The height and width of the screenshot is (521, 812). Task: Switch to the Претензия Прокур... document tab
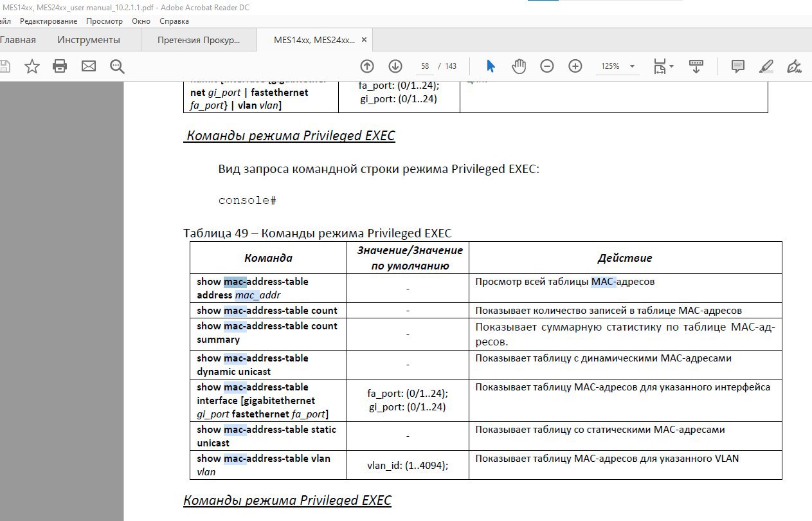pos(199,40)
